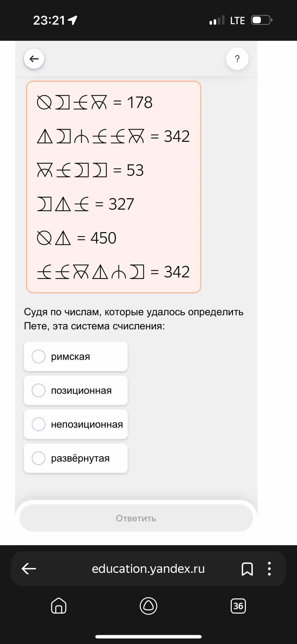Select the римская radio option
The image size is (297, 644).
[76, 356]
